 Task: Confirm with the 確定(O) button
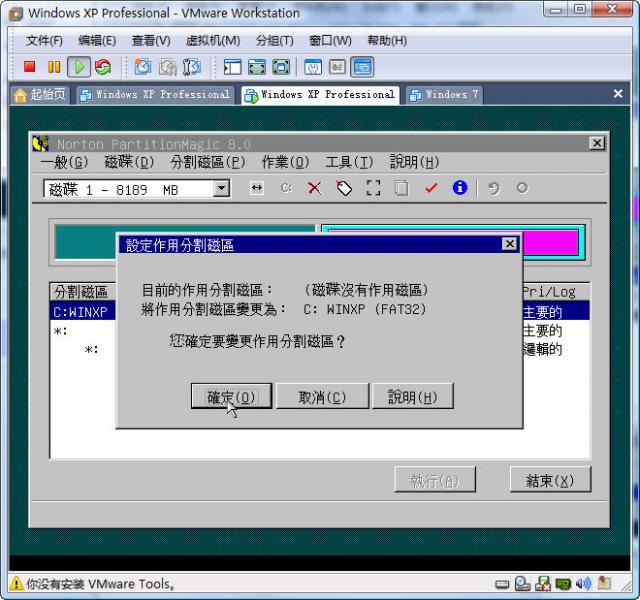pos(231,396)
